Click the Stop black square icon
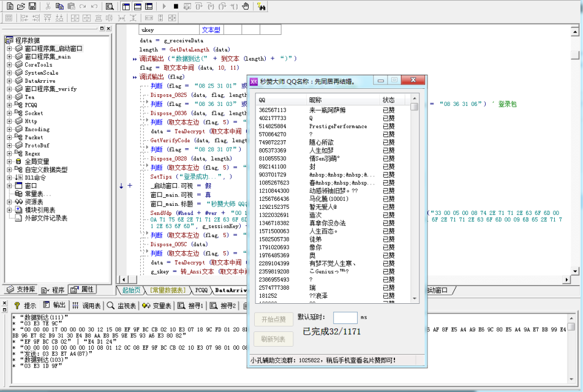The image size is (583, 392). point(176,6)
